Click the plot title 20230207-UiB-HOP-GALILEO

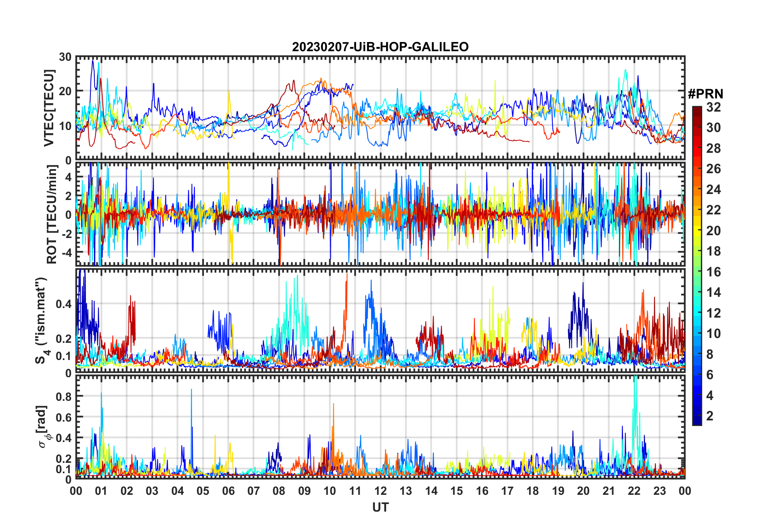[x=380, y=47]
